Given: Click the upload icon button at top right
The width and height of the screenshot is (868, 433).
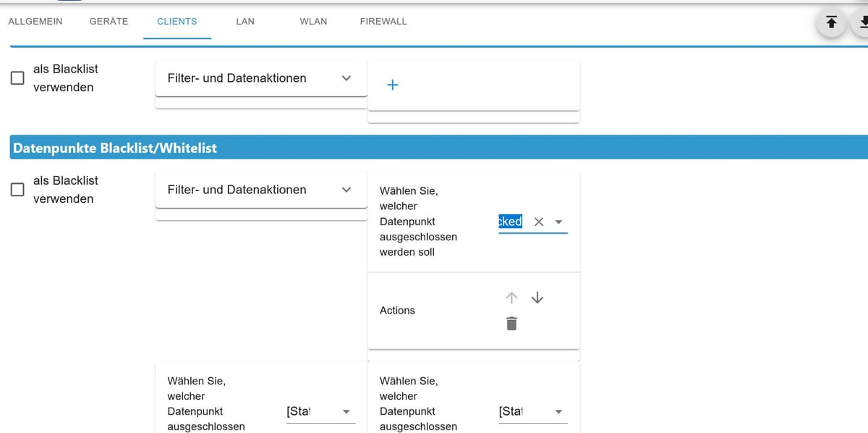Looking at the screenshot, I should tap(831, 22).
